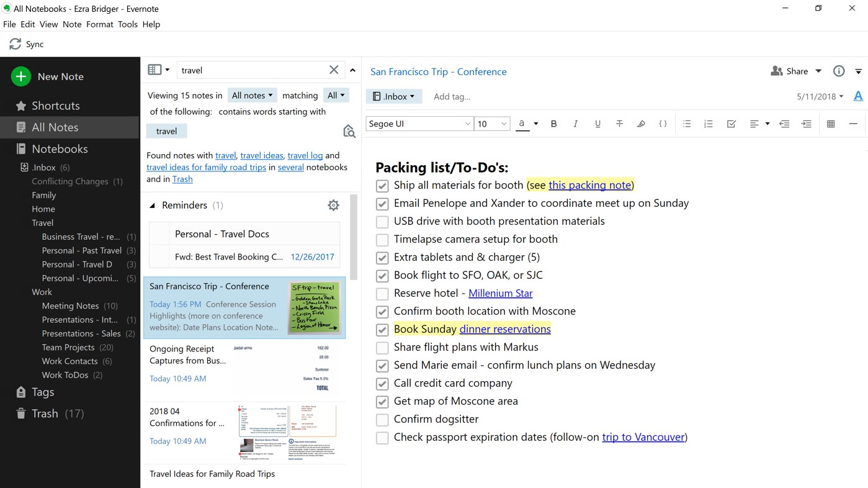Open the saved search icon in search panel
The width and height of the screenshot is (868, 488).
point(349,131)
